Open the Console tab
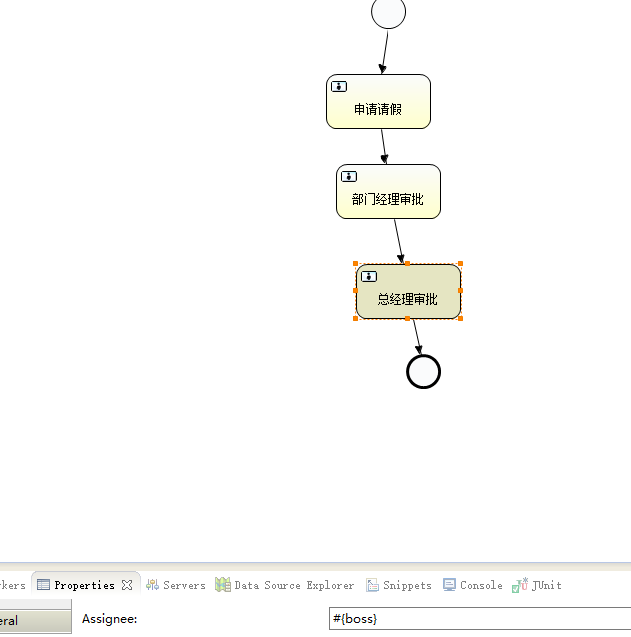Screen dimensions: 631x637 pyautogui.click(x=473, y=585)
